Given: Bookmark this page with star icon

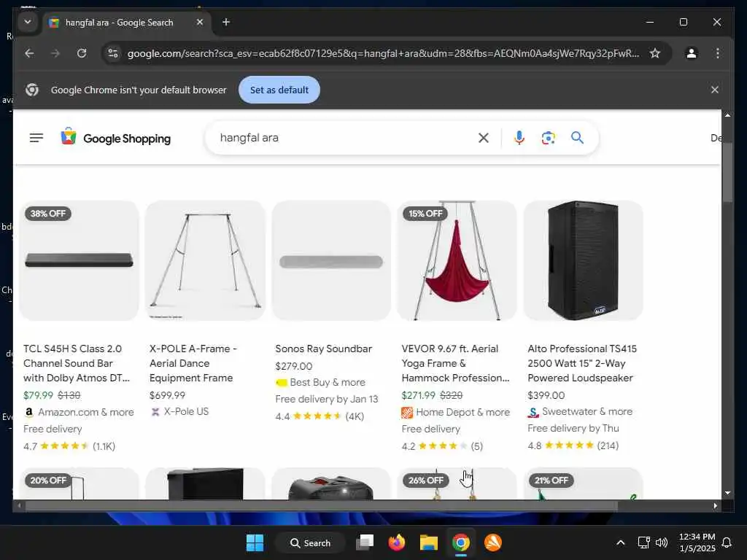Looking at the screenshot, I should (x=655, y=53).
